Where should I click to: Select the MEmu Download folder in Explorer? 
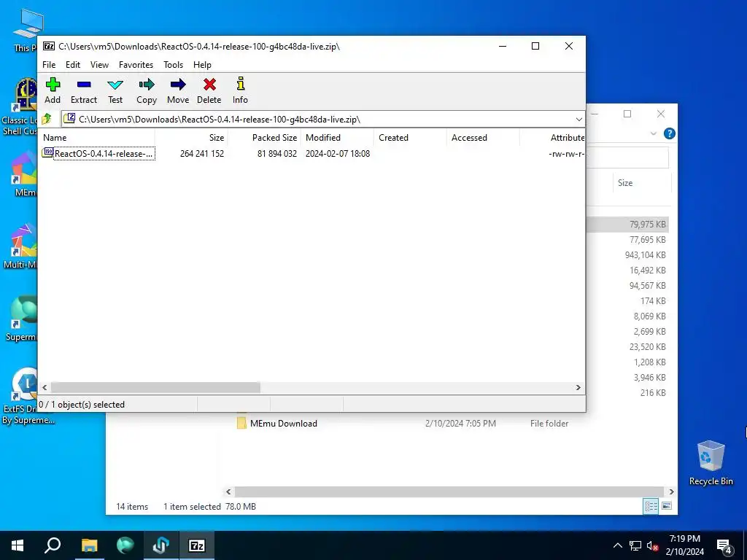284,424
